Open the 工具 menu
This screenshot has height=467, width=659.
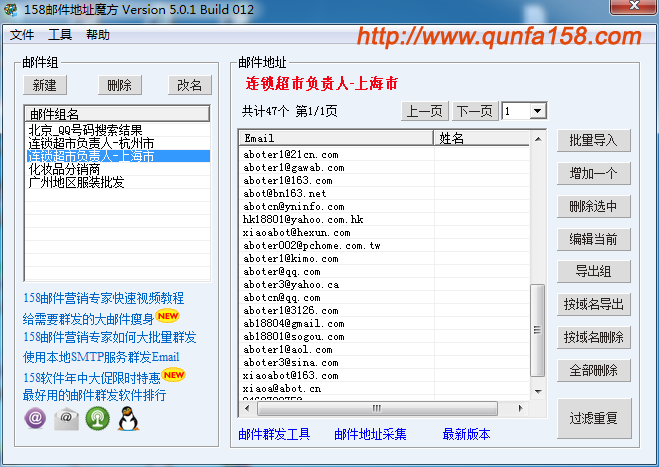point(60,35)
